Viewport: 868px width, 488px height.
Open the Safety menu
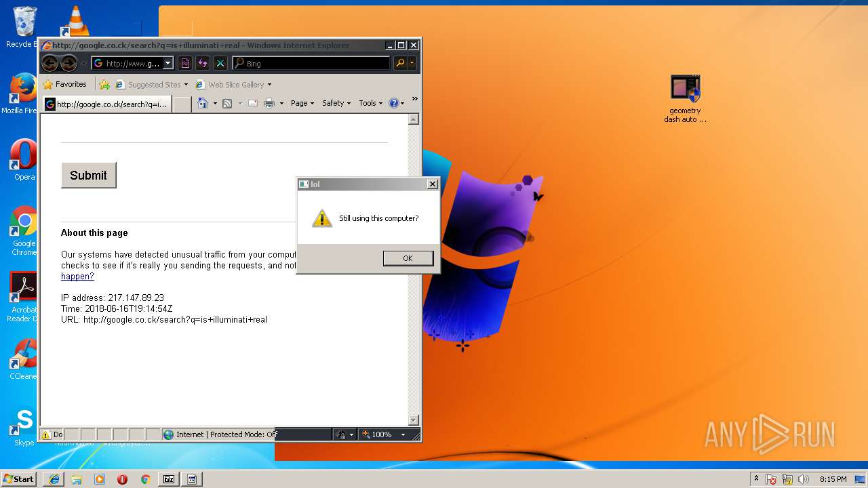click(336, 103)
